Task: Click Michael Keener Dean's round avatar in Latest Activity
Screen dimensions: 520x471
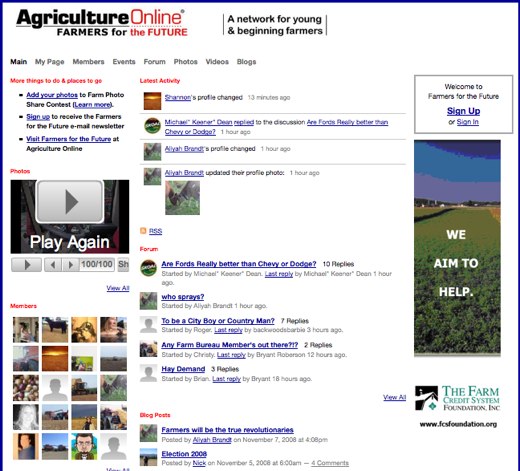Action: click(152, 125)
